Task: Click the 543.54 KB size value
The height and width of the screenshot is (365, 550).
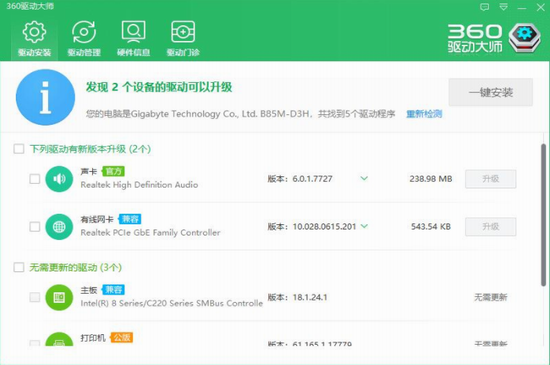Action: click(x=431, y=227)
